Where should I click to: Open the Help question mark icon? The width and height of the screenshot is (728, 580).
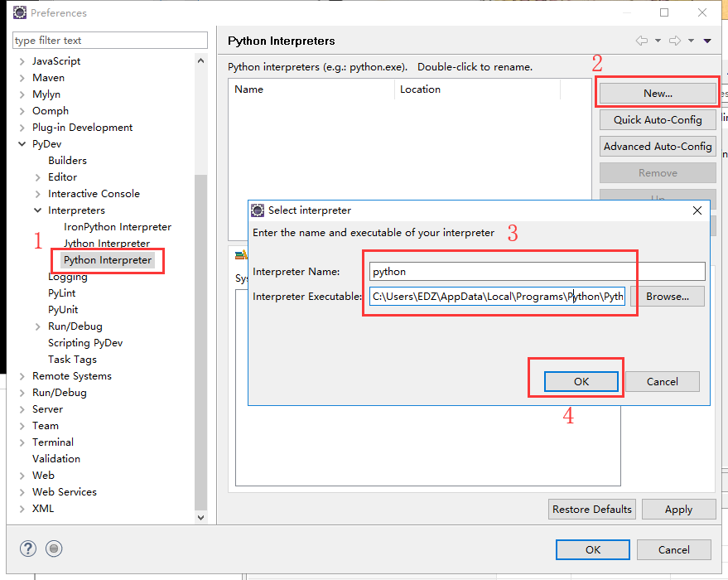(27, 549)
